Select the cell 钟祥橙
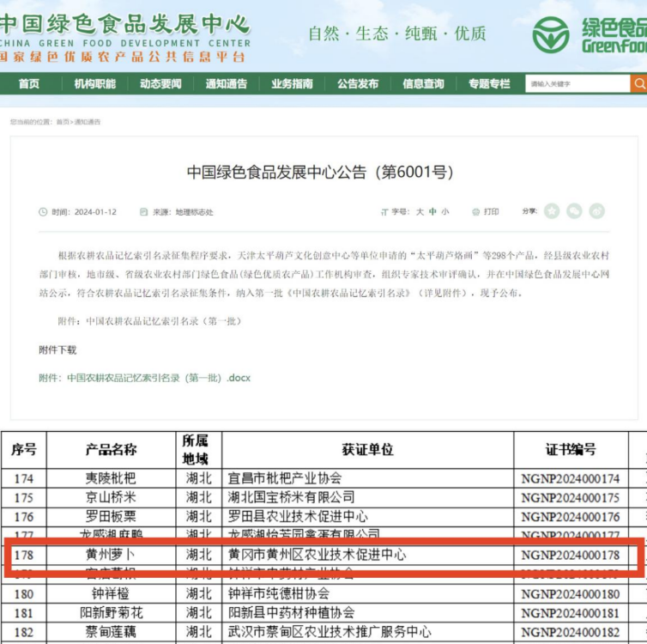 pos(111,593)
